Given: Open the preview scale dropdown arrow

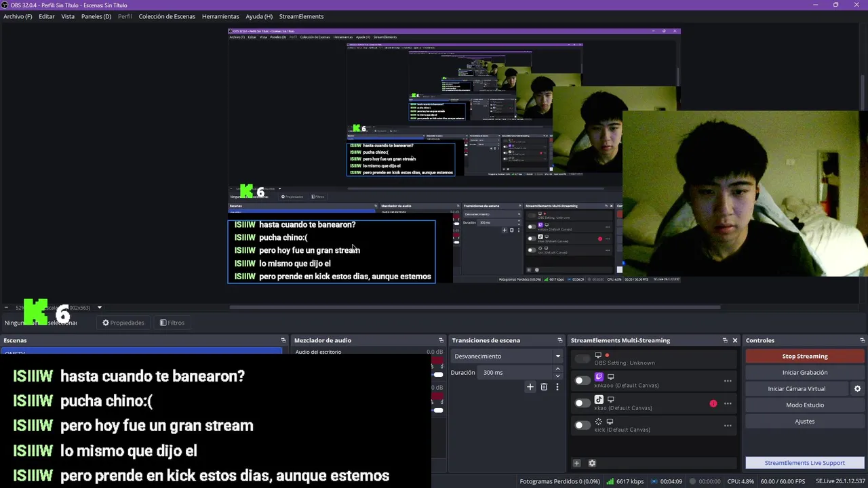Looking at the screenshot, I should 99,308.
